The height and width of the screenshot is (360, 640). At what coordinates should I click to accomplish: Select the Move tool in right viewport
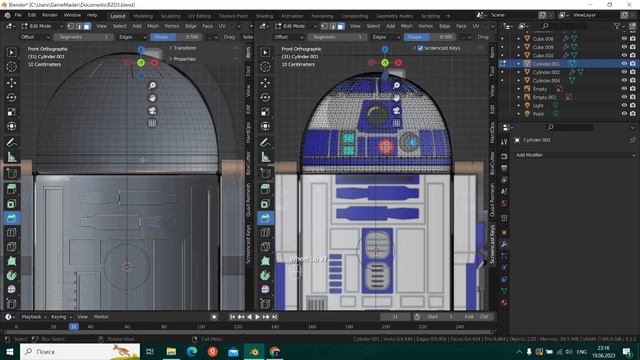click(x=265, y=83)
